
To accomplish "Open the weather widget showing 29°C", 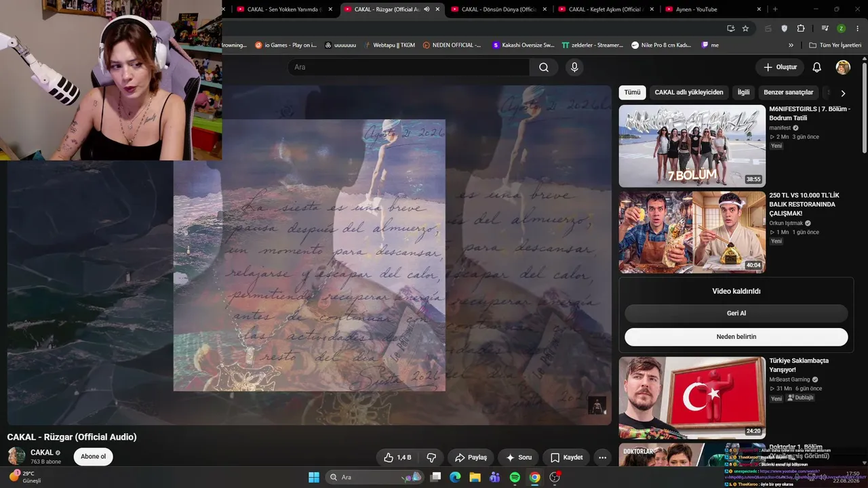I will pyautogui.click(x=25, y=477).
